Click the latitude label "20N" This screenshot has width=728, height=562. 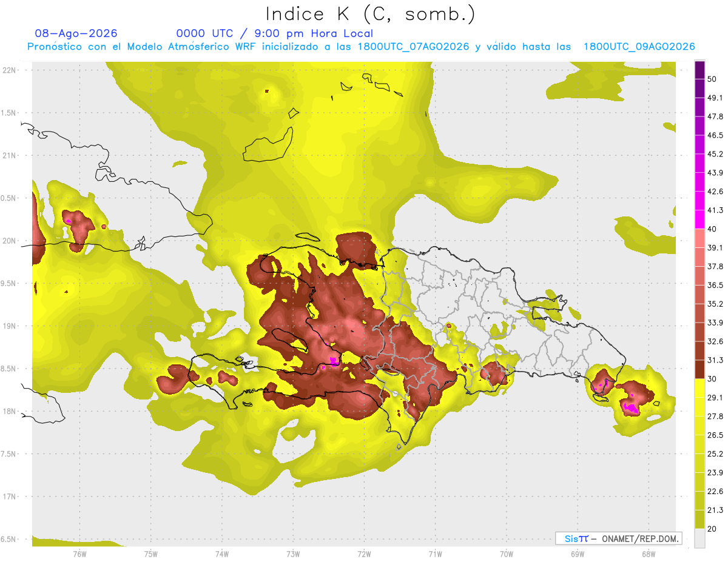click(9, 241)
